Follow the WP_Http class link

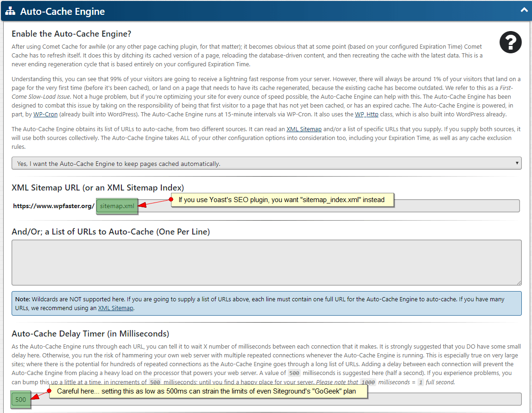367,114
